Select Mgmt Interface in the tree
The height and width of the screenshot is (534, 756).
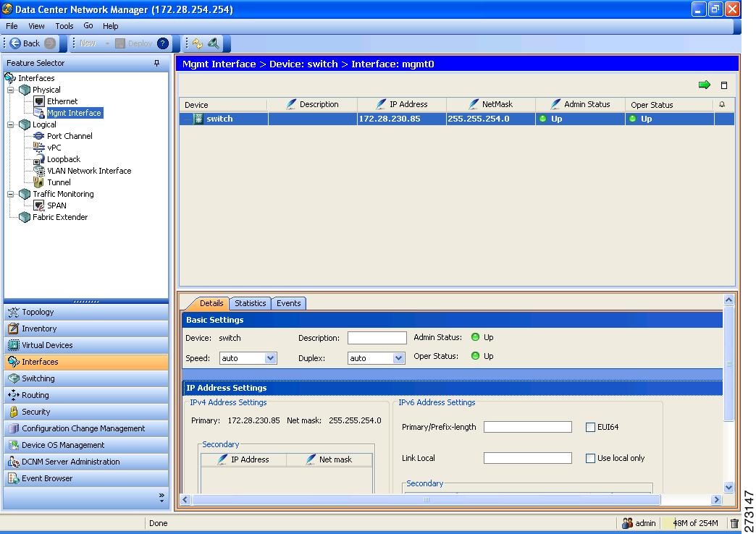(x=75, y=113)
